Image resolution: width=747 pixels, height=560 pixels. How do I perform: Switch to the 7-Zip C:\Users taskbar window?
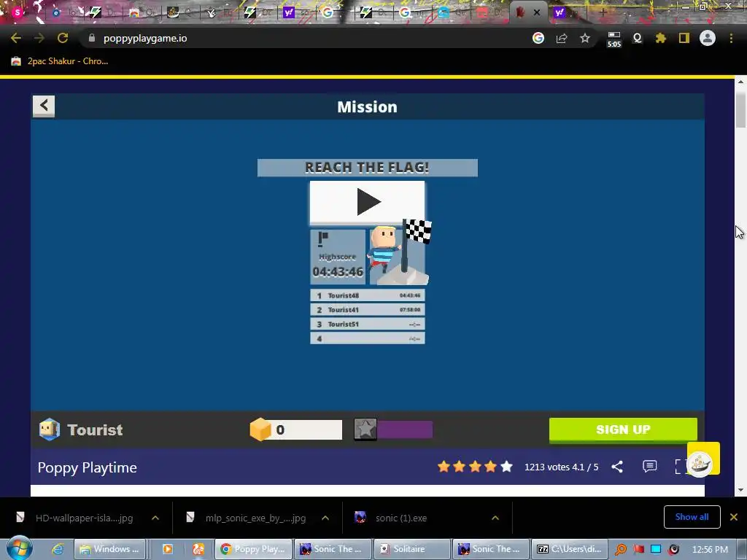click(569, 549)
